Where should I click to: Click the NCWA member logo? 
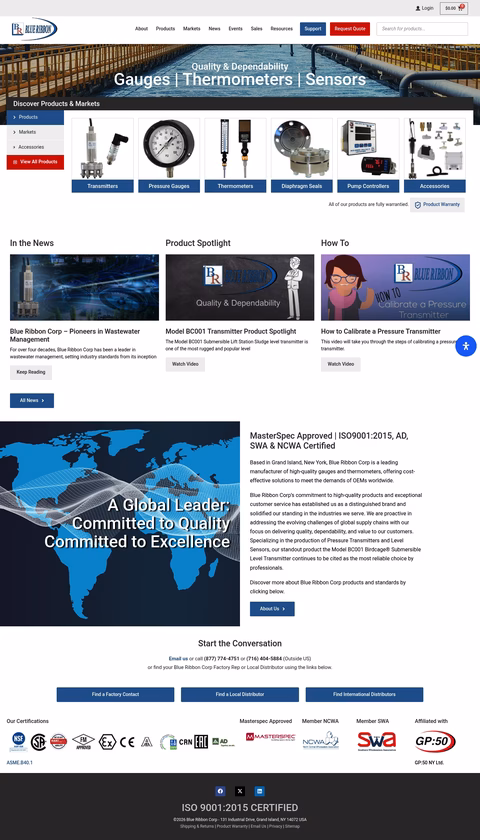coord(320,740)
